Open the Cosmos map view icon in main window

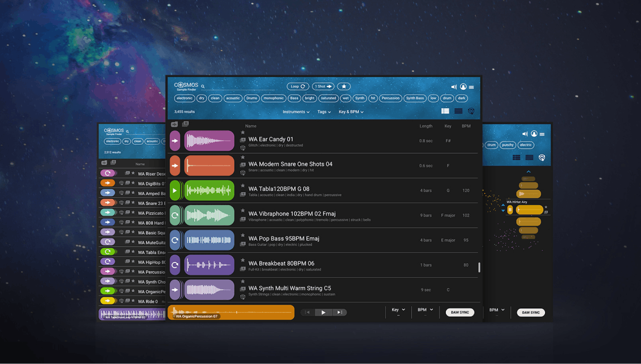pos(471,111)
